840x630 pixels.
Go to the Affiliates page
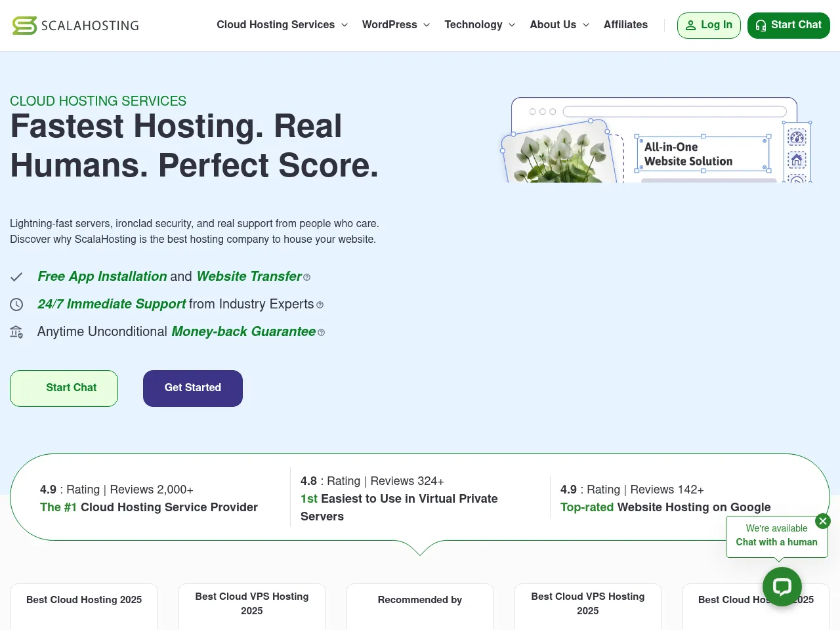(x=625, y=25)
